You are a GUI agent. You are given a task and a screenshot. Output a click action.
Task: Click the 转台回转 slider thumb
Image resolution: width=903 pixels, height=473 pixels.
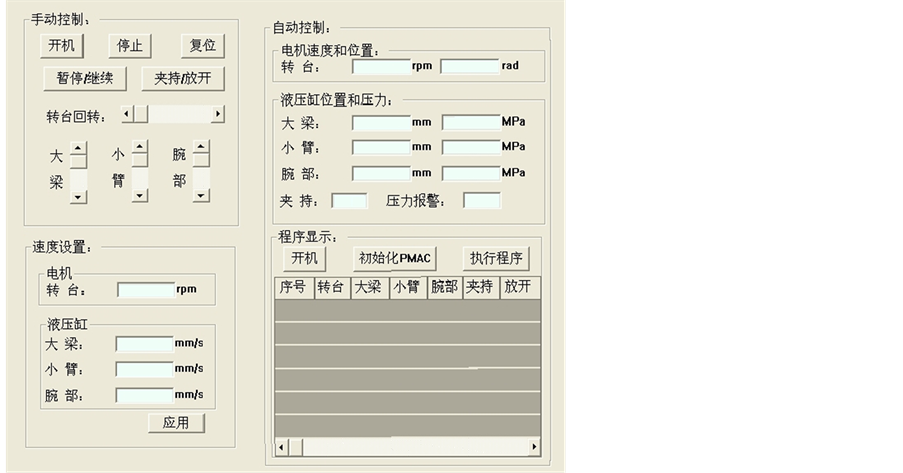[141, 115]
